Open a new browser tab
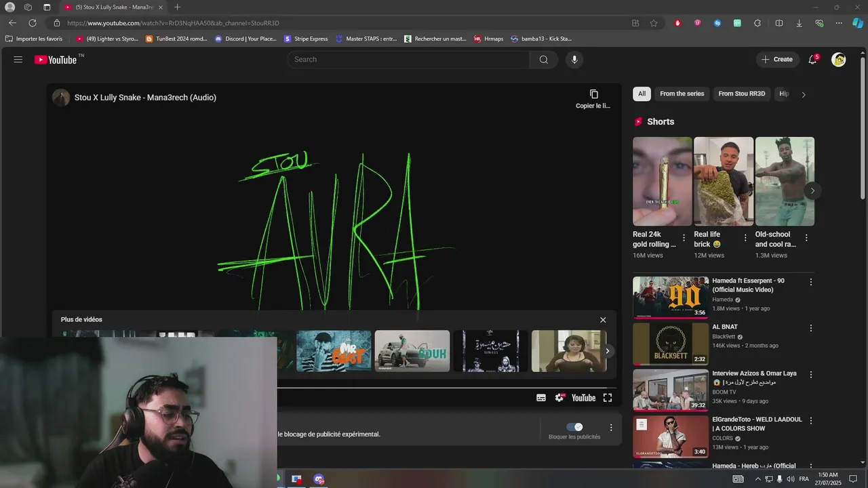The height and width of the screenshot is (488, 868). coord(177,7)
